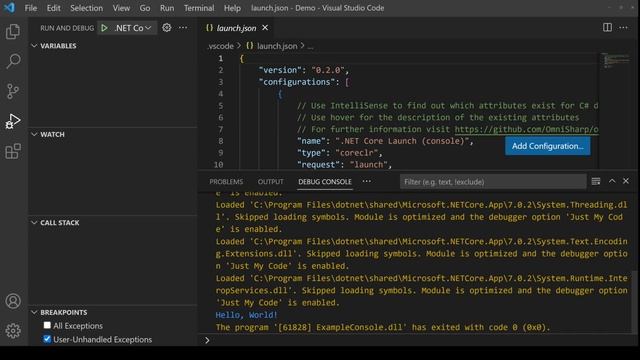Open the Accounts menu icon
Screen dimensions: 640x360
pos(13,301)
